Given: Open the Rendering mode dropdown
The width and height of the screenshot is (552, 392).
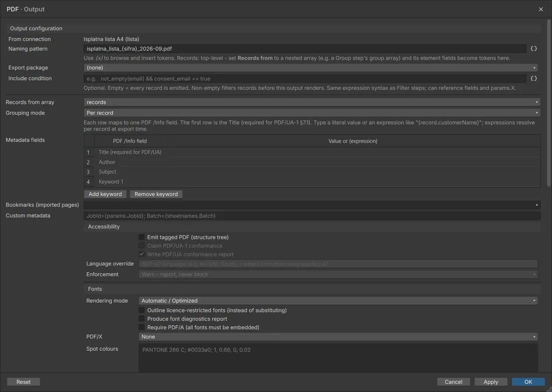Looking at the screenshot, I should pyautogui.click(x=338, y=301).
